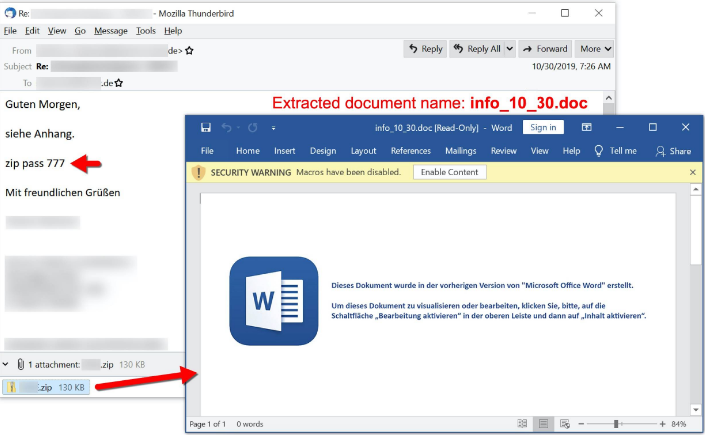Toggle star next to sender address
This screenshot has height=435, width=705.
190,50
